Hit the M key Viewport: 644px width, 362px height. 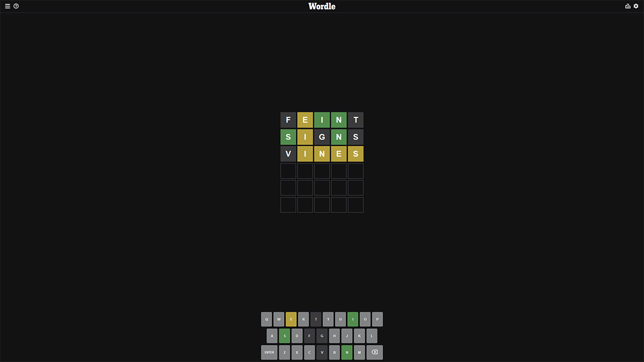[x=359, y=352]
